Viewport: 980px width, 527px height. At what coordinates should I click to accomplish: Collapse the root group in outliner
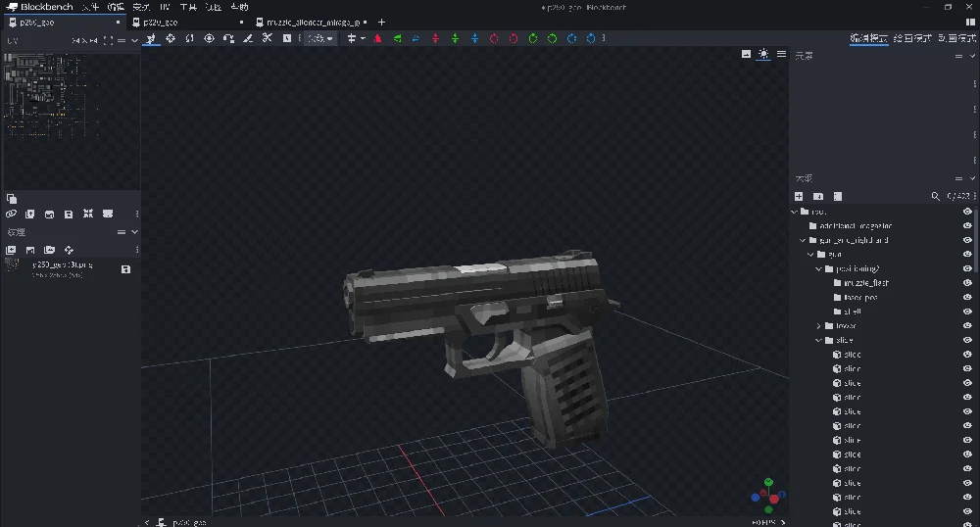click(x=795, y=212)
